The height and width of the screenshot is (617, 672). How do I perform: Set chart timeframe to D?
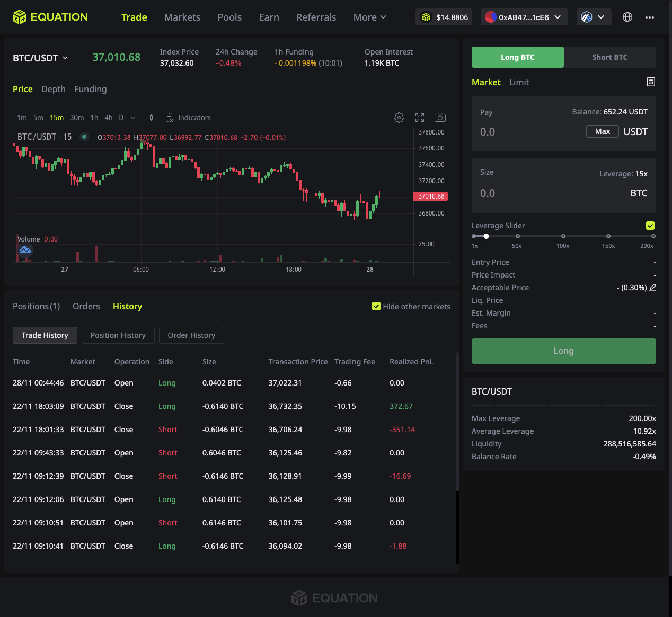(x=121, y=118)
